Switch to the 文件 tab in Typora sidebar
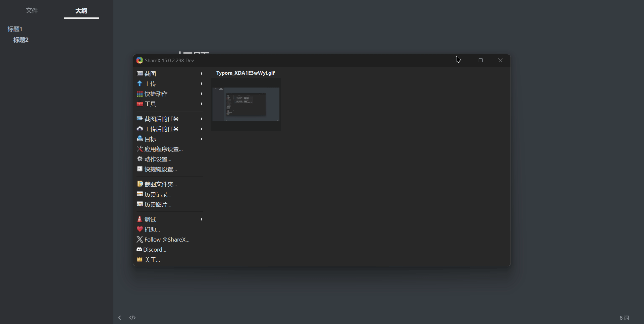 [x=32, y=11]
